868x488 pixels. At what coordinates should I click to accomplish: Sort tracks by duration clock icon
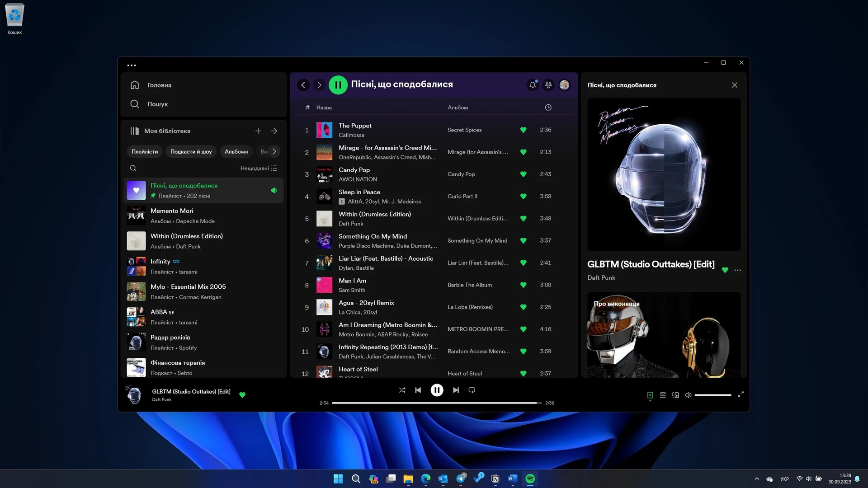548,108
